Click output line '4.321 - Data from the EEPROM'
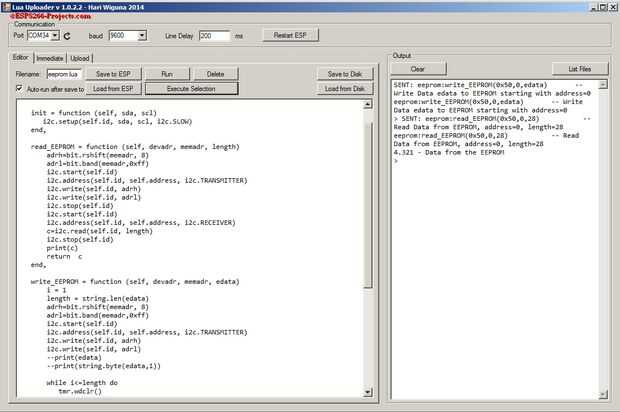This screenshot has width=620, height=412. (x=449, y=152)
